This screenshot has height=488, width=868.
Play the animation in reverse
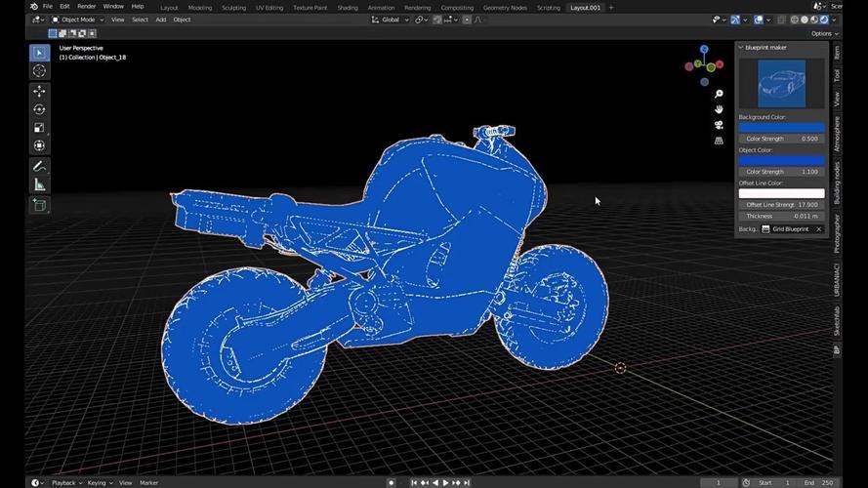point(435,483)
